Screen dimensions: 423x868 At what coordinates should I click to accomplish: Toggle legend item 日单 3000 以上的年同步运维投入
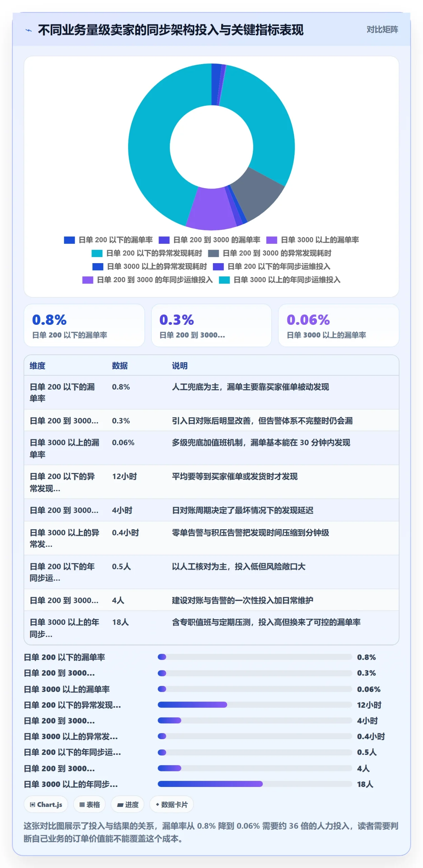[280, 280]
